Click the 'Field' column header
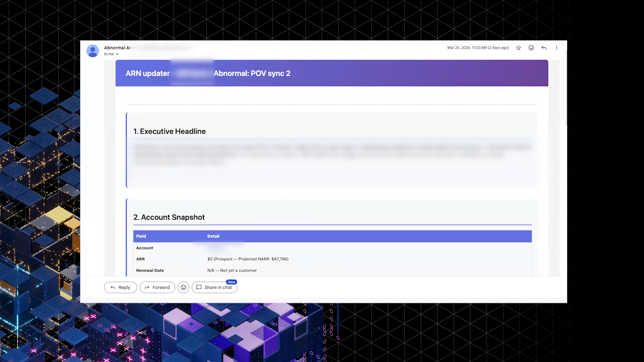The image size is (644, 362). coord(141,236)
